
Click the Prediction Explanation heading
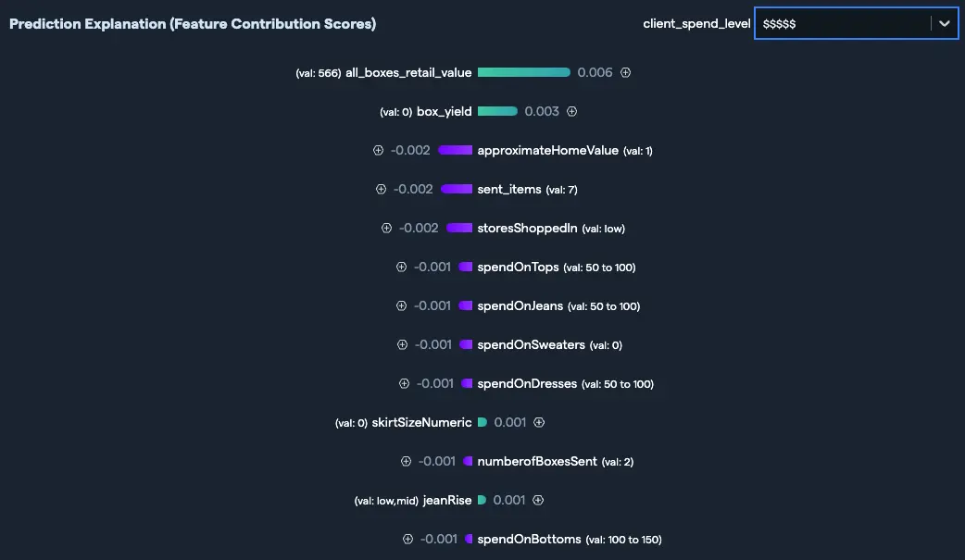point(193,24)
